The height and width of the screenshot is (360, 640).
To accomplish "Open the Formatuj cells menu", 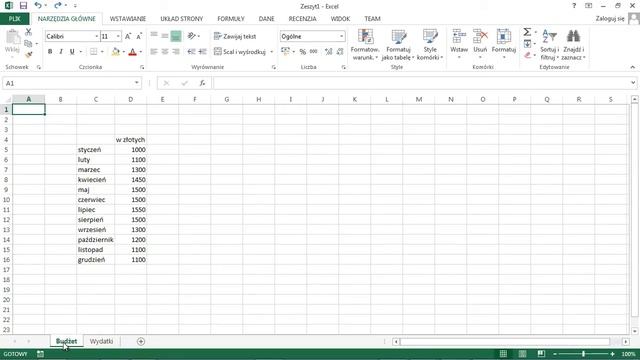I will point(504,44).
